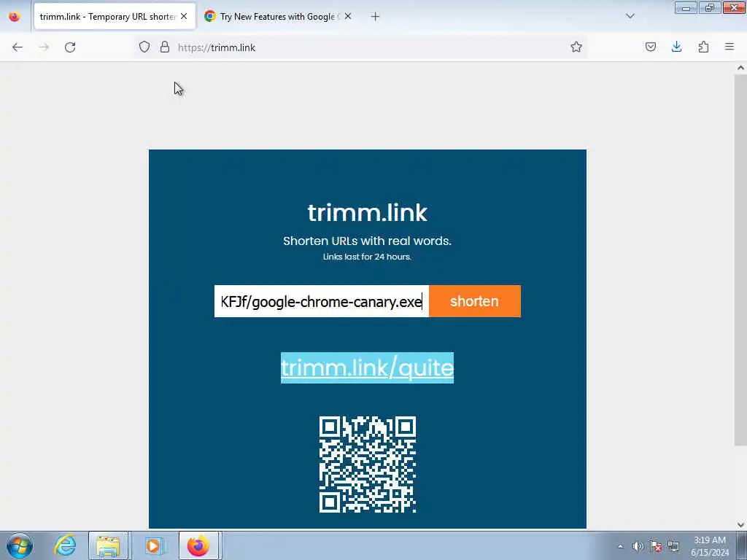The width and height of the screenshot is (747, 560).
Task: Click the Firefox taskbar button
Action: click(x=198, y=545)
